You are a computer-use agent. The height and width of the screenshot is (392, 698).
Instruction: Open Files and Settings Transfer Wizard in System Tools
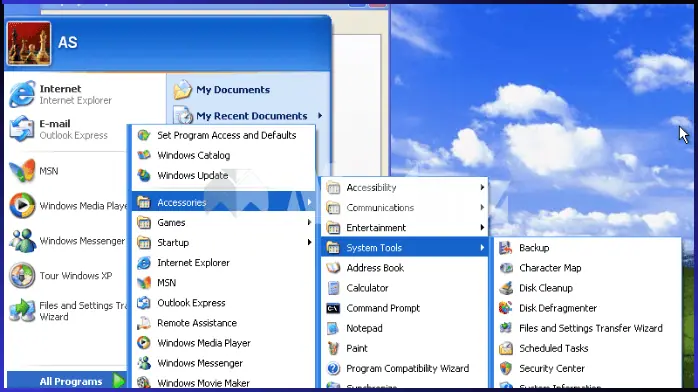click(x=588, y=328)
